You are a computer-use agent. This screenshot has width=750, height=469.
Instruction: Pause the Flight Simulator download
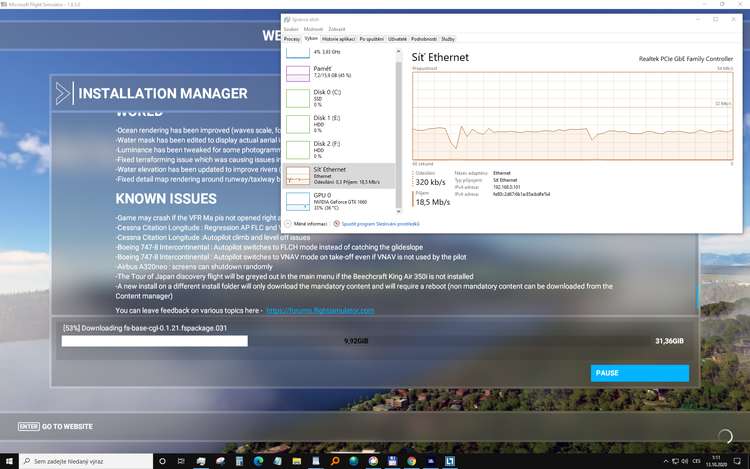[640, 373]
